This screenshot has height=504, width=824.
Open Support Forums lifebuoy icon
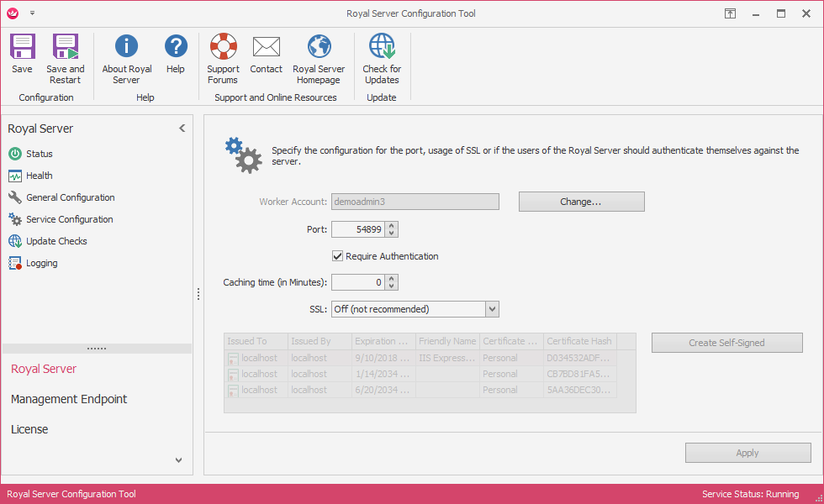(224, 46)
